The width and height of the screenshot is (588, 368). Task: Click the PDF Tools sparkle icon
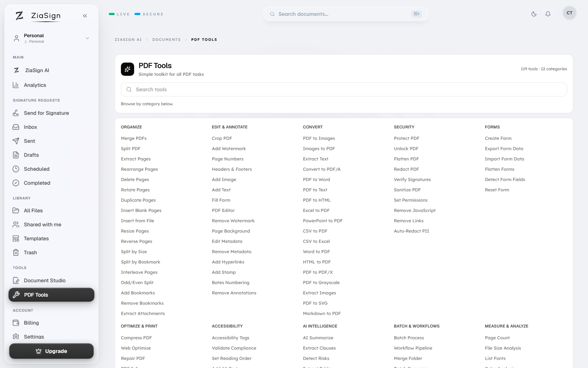pyautogui.click(x=128, y=69)
